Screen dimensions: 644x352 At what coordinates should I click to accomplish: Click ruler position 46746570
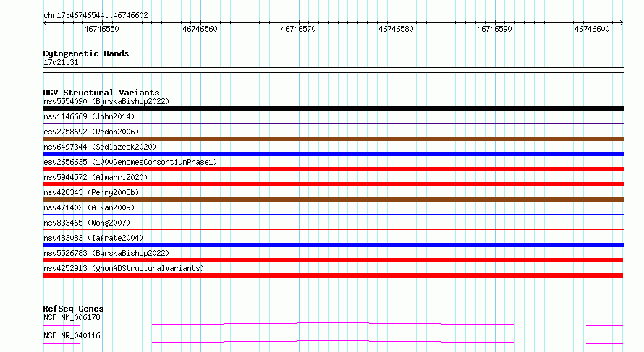click(299, 29)
